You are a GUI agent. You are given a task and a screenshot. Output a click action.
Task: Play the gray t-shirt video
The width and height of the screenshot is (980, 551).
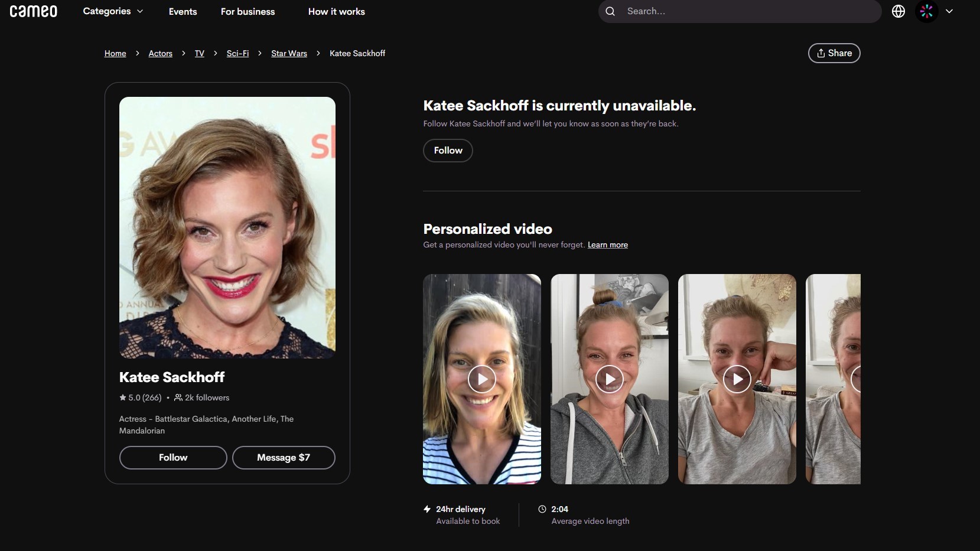(737, 379)
